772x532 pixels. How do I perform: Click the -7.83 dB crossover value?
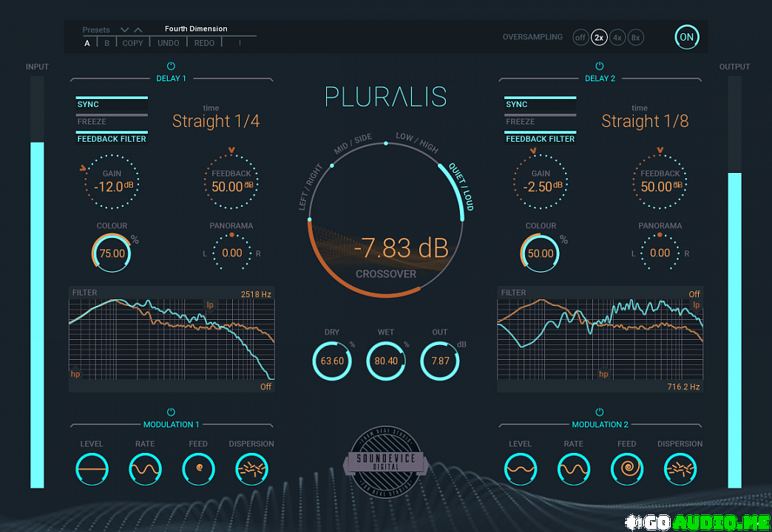pyautogui.click(x=402, y=248)
